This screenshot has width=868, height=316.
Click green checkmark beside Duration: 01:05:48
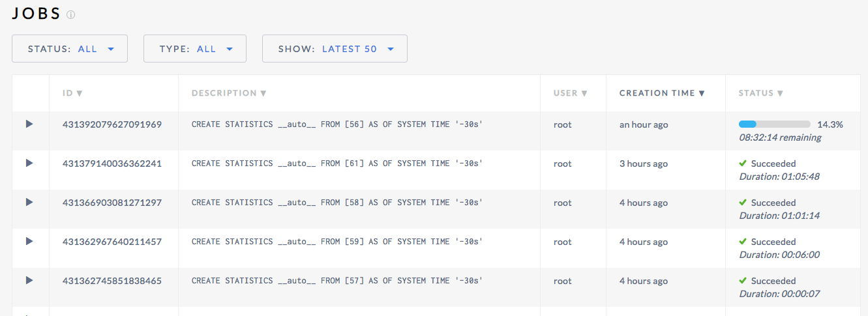click(x=743, y=163)
